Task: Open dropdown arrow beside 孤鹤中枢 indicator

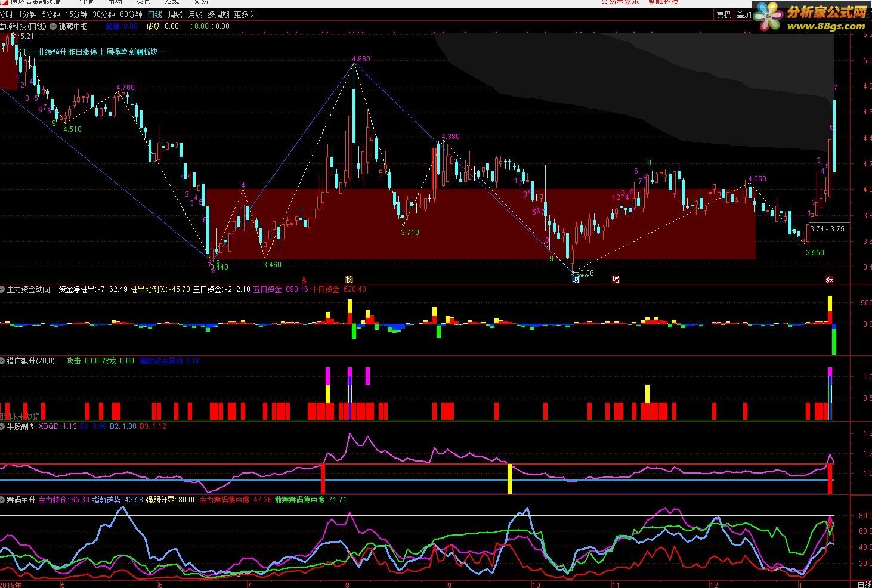Action: [52, 26]
